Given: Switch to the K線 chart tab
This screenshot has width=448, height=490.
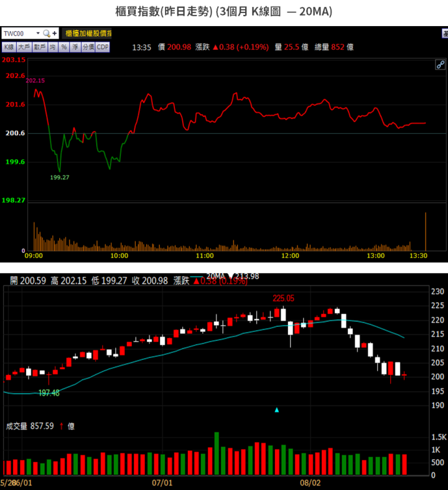Looking at the screenshot, I should [9, 47].
